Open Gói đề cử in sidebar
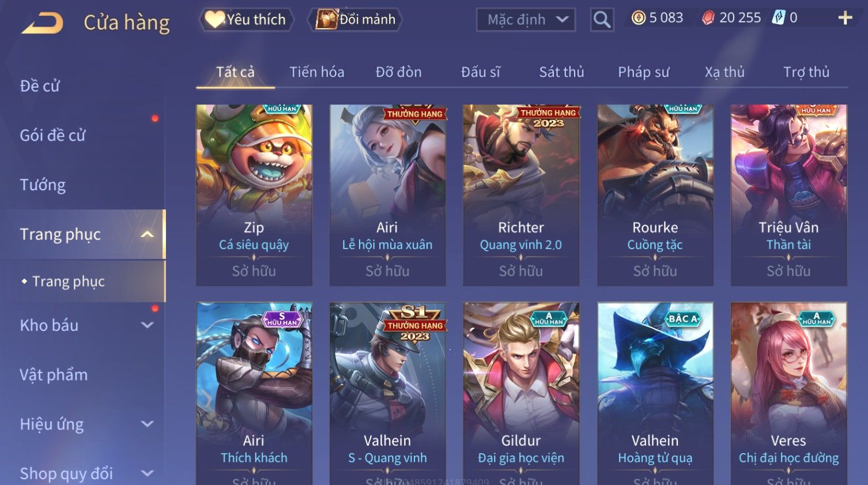The height and width of the screenshot is (485, 868). click(52, 136)
